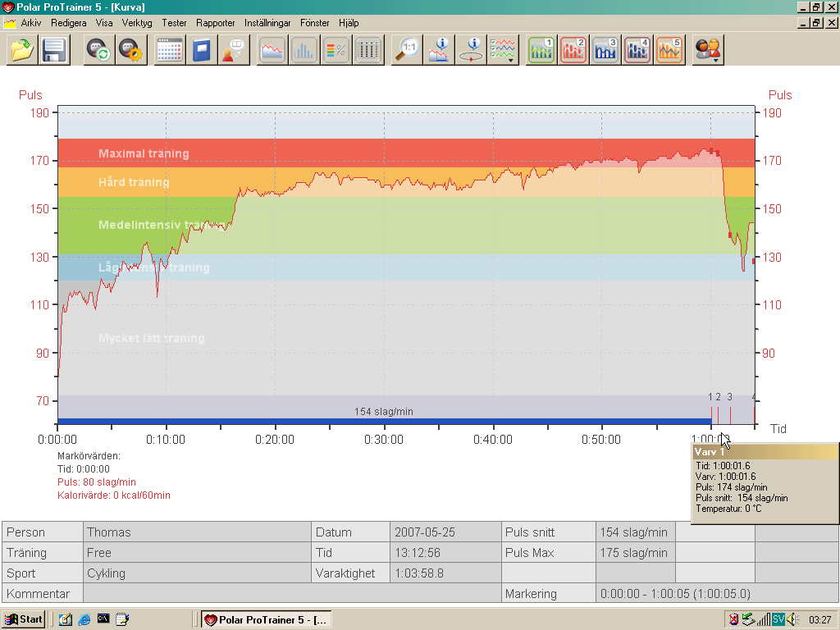The width and height of the screenshot is (840, 630).
Task: Click the 0:30:00 time axis label
Action: pos(384,440)
